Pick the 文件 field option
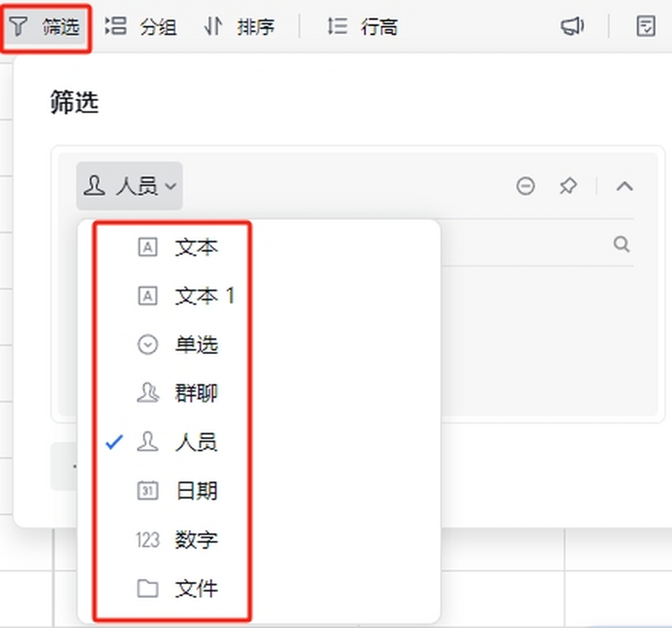The height and width of the screenshot is (628, 672). tap(259, 588)
